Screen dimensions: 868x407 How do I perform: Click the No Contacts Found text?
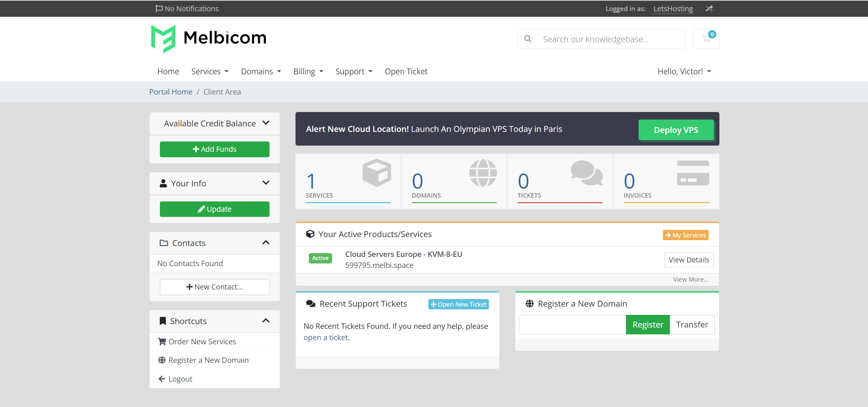(190, 263)
